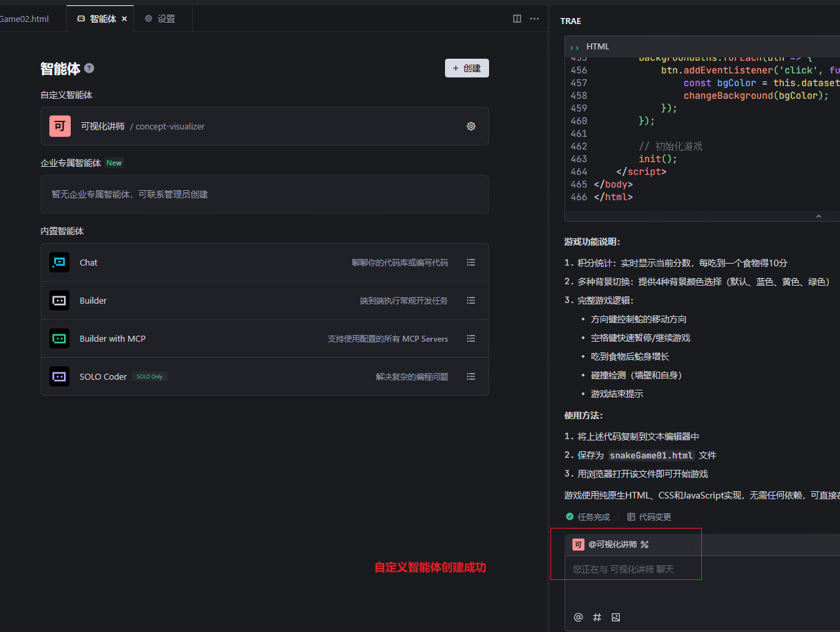The width and height of the screenshot is (840, 632).
Task: Click the 可视化讲师 / concept-visualizer row
Action: [x=265, y=126]
